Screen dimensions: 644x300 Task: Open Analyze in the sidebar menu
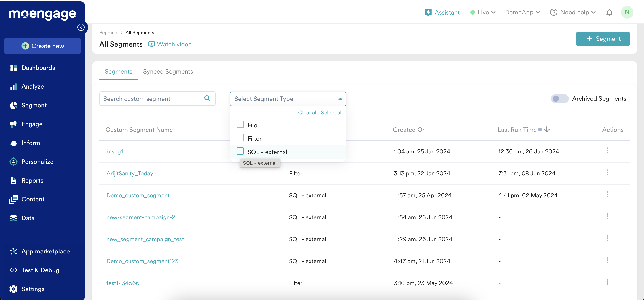(x=32, y=87)
